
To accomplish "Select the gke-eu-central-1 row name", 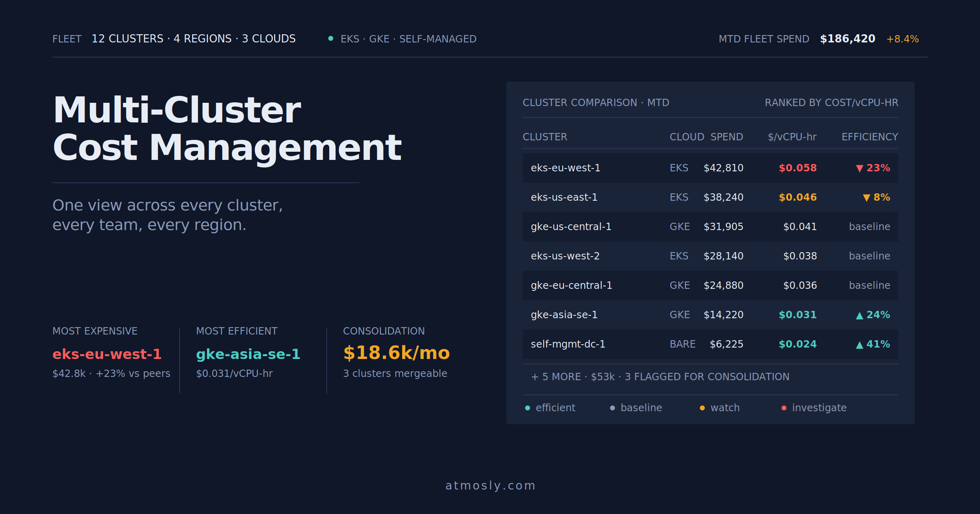I will 571,285.
